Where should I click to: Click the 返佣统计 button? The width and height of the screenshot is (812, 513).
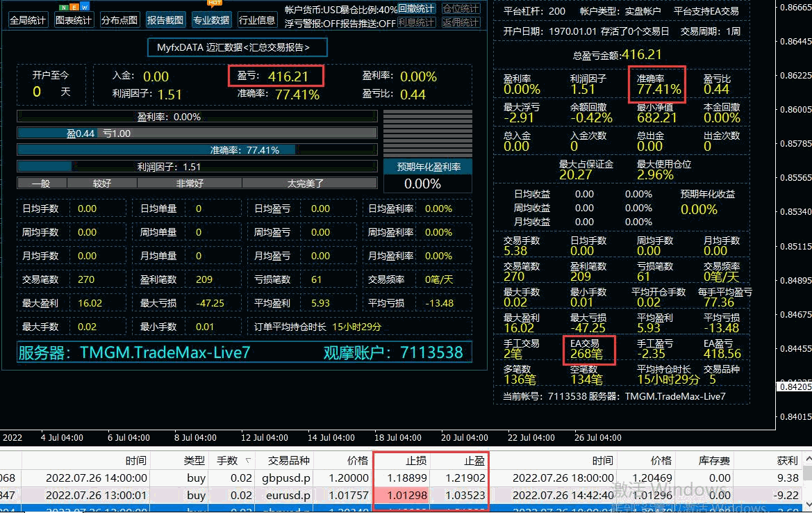pos(461,23)
